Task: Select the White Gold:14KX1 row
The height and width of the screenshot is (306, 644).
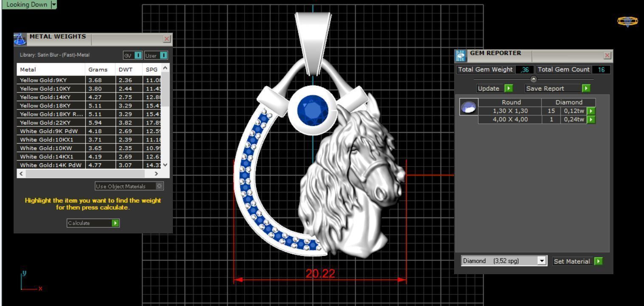Action: (x=90, y=157)
